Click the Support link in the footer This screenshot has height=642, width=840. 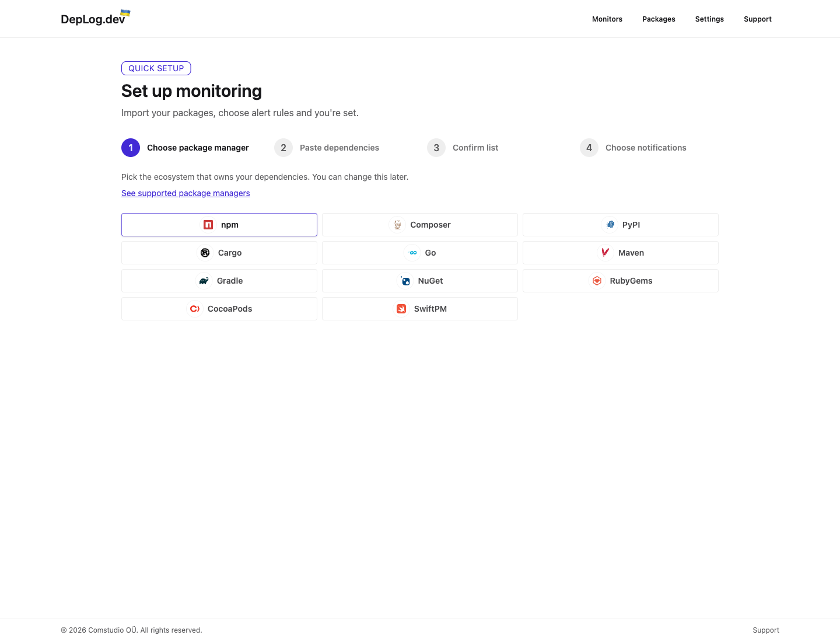[x=766, y=630]
